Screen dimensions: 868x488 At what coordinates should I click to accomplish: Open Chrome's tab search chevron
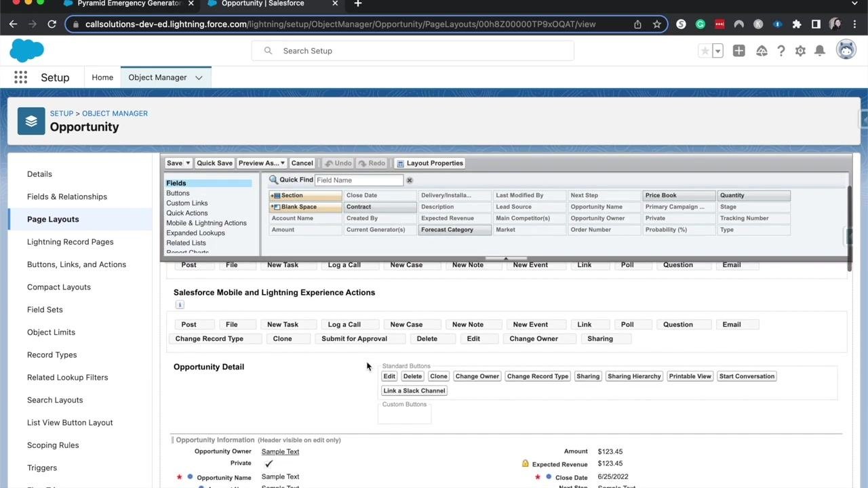coord(854,3)
